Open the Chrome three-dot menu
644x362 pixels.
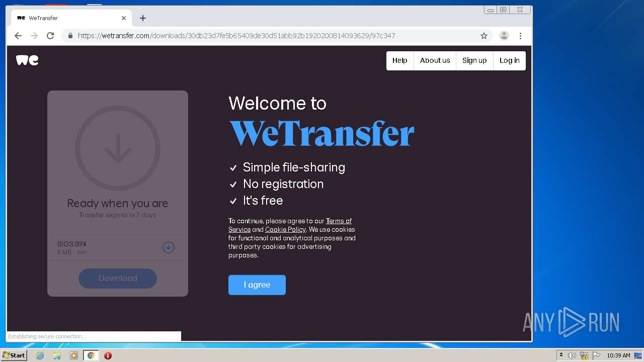521,36
